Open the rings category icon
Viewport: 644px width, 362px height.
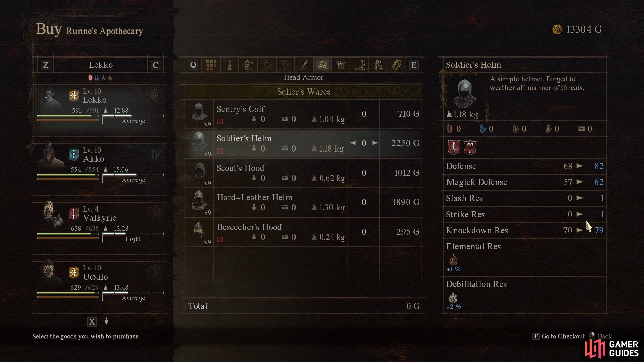pos(396,65)
